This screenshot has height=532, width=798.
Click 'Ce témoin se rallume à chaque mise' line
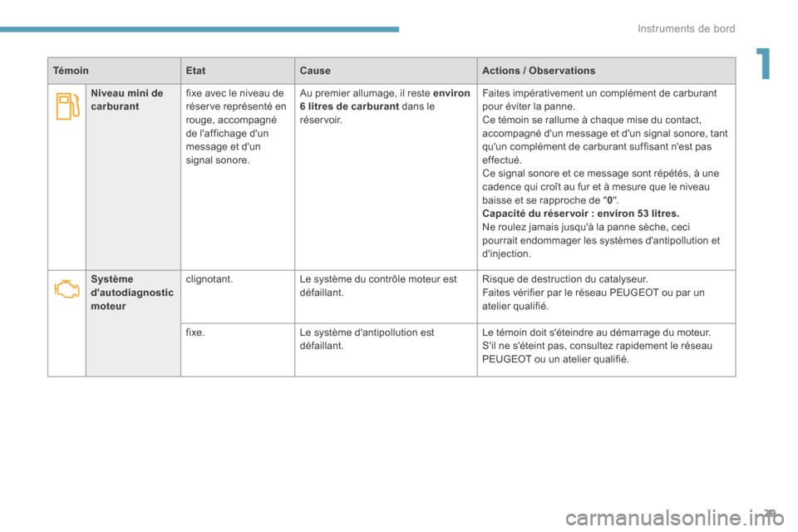[591, 121]
